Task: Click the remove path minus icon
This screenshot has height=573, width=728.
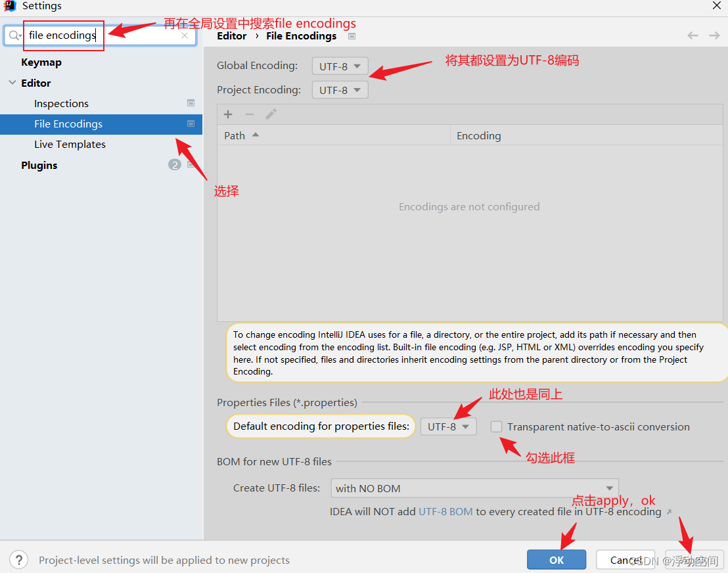Action: point(249,114)
